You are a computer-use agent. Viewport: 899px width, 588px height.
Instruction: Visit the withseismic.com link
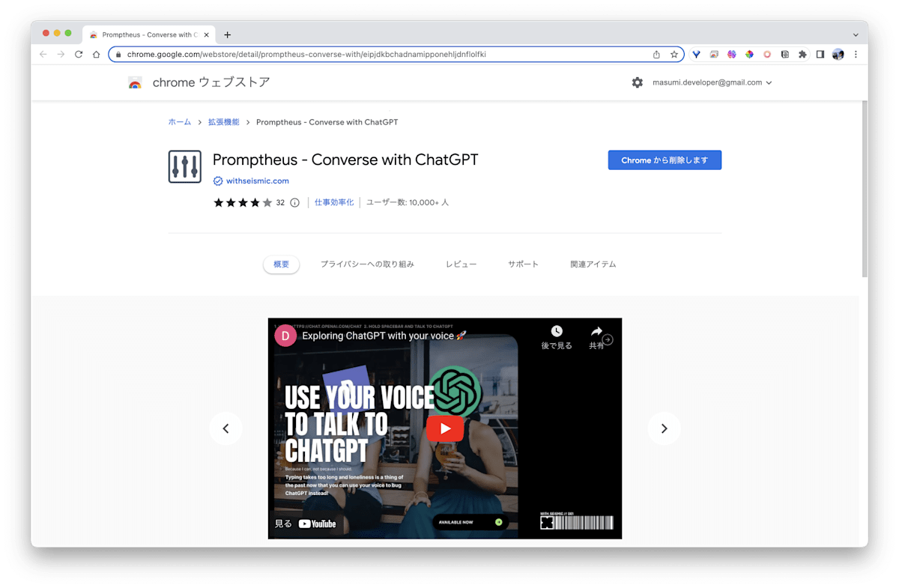click(x=257, y=181)
